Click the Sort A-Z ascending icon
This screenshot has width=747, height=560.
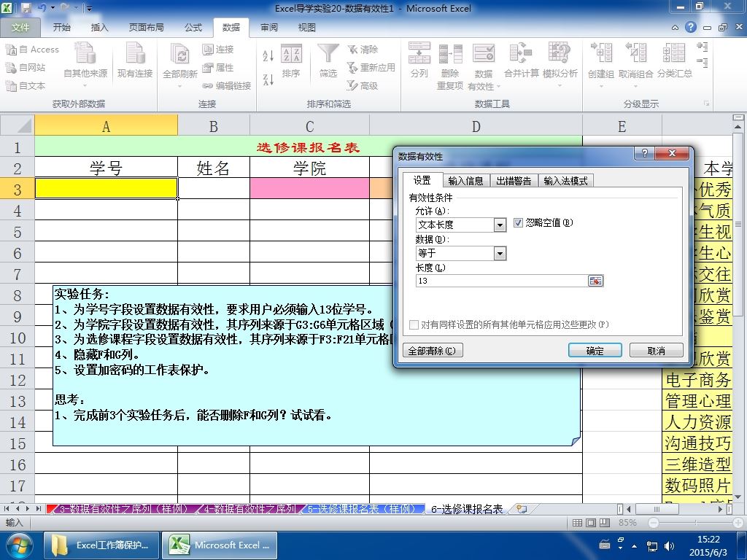click(x=268, y=55)
